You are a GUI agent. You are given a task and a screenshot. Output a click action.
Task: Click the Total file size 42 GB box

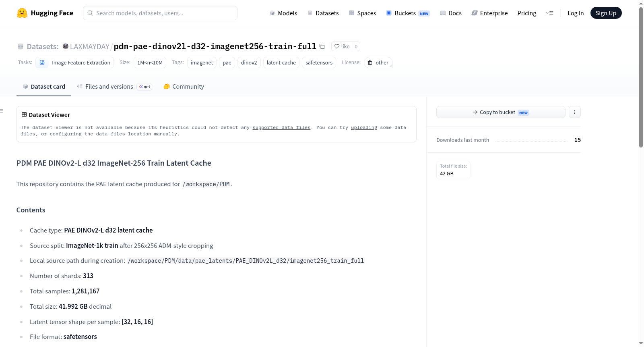coord(453,170)
